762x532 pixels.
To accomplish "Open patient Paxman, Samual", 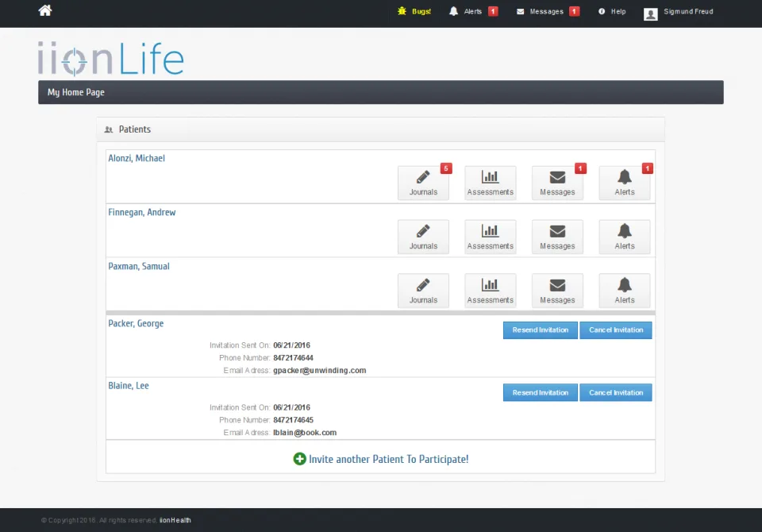I will pos(139,266).
